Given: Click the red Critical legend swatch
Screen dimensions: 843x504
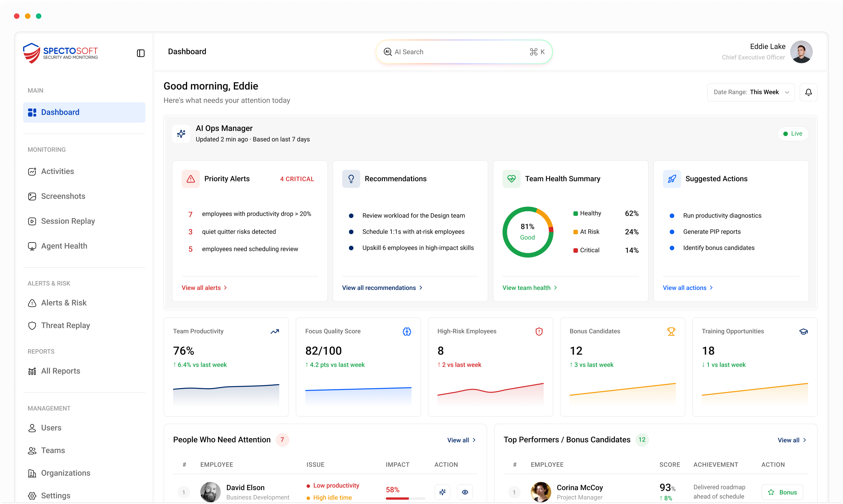Looking at the screenshot, I should (x=575, y=250).
